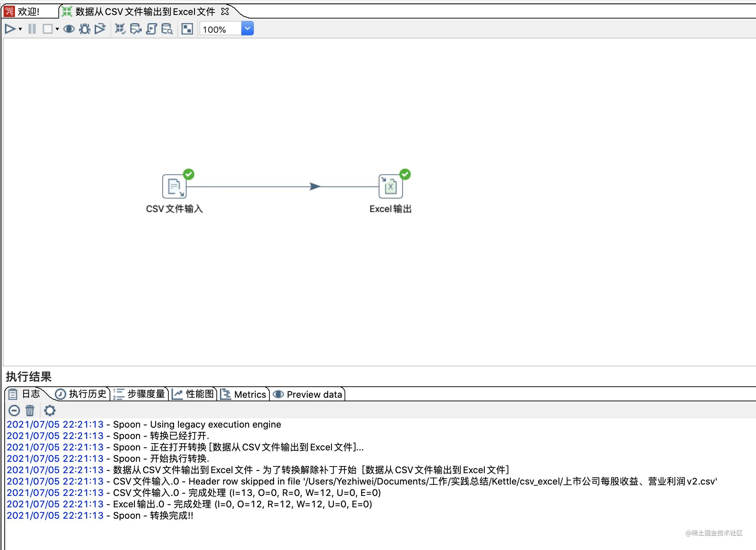Click the hop arrow between the steps
The width and height of the screenshot is (756, 550).
tap(315, 186)
